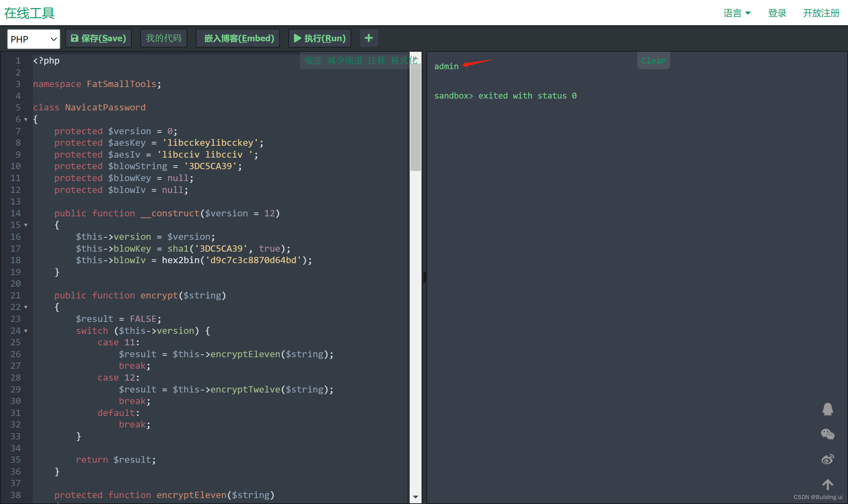Click the WeChat share icon

(x=827, y=434)
